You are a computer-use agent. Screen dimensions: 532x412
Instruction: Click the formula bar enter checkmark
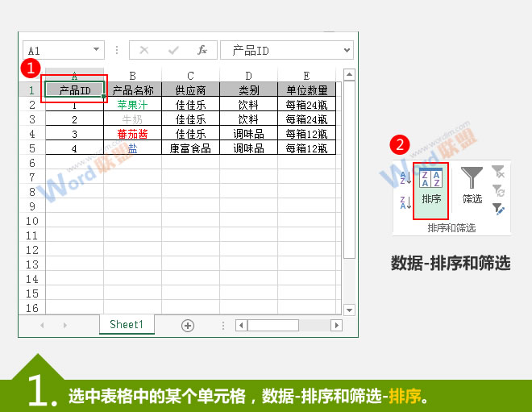tap(172, 50)
